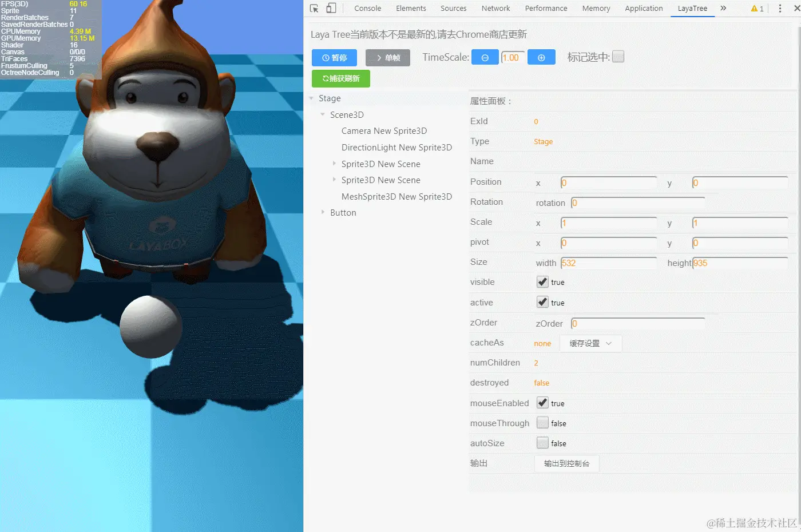Image resolution: width=801 pixels, height=532 pixels.
Task: Click the pivot y input field
Action: coord(740,243)
